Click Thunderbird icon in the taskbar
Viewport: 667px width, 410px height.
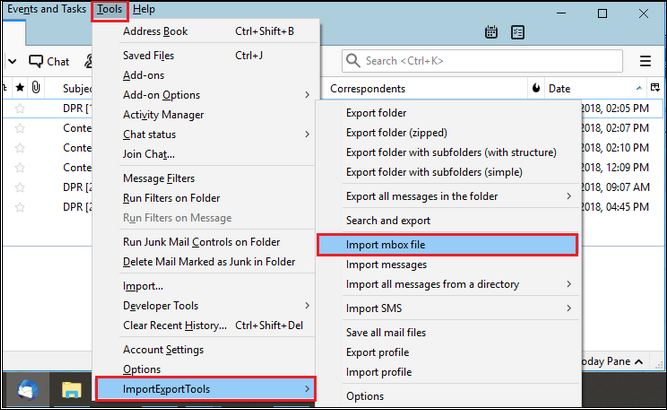[28, 390]
